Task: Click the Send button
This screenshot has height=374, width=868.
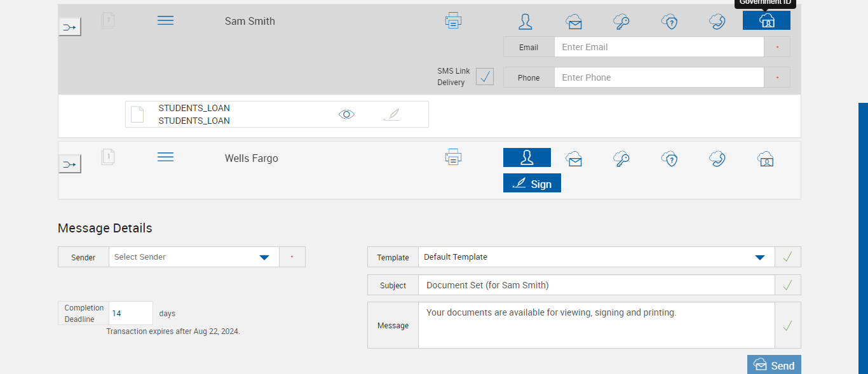Action: (774, 365)
